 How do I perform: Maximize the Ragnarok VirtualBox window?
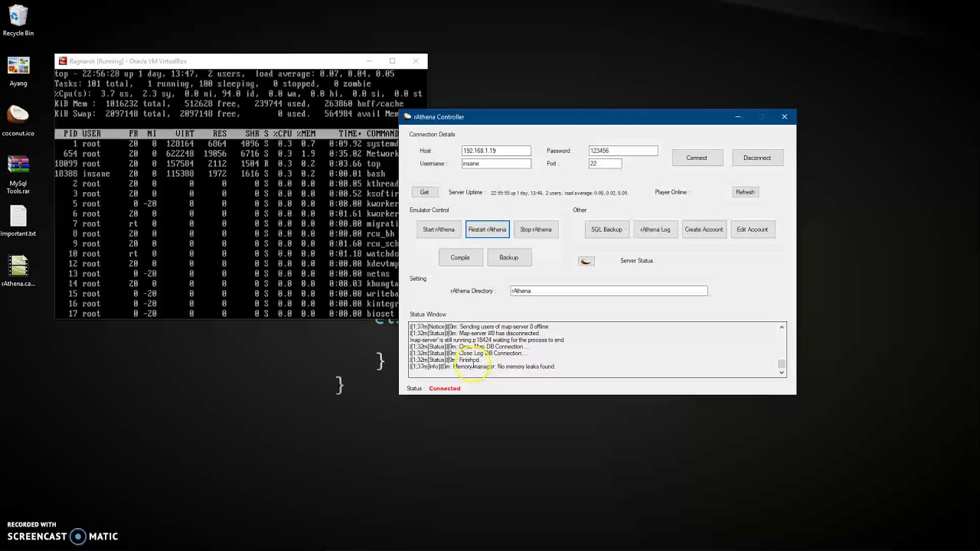(392, 61)
